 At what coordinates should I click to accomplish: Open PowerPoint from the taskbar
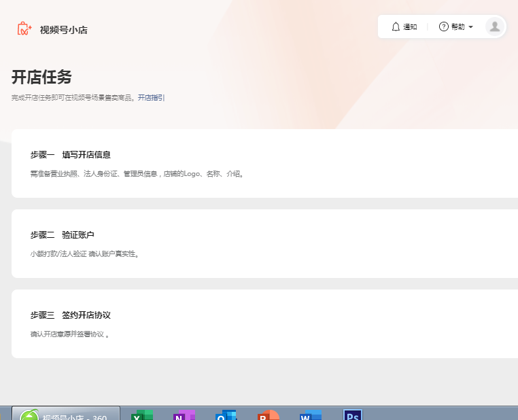pos(269,415)
